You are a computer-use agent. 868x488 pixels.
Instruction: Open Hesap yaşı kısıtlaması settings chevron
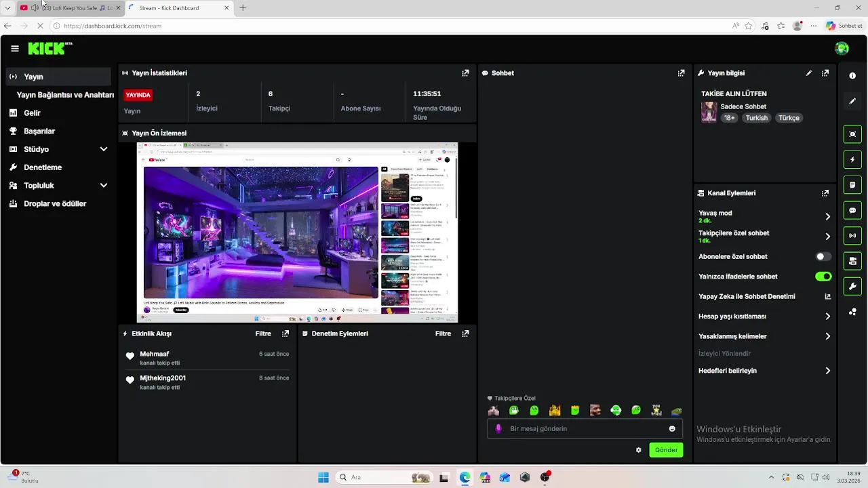tap(827, 317)
